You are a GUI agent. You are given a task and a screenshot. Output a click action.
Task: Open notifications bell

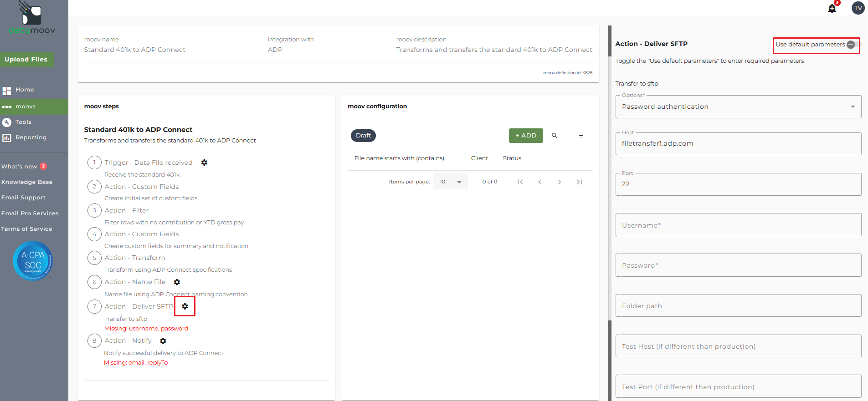coord(832,8)
